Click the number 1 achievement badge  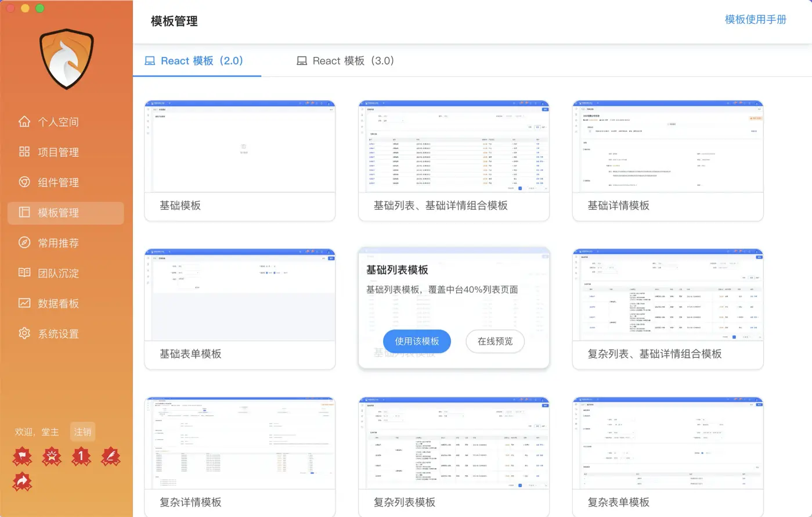[x=81, y=457]
